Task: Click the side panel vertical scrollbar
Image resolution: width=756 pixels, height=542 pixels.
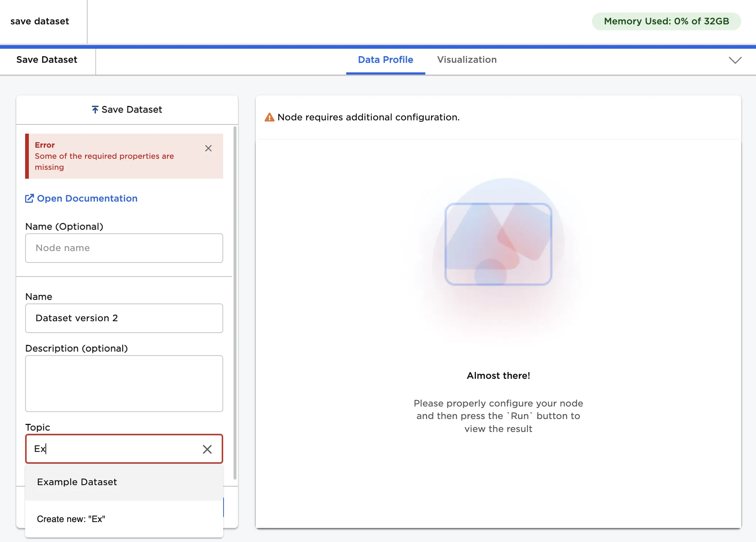Action: coord(235,303)
